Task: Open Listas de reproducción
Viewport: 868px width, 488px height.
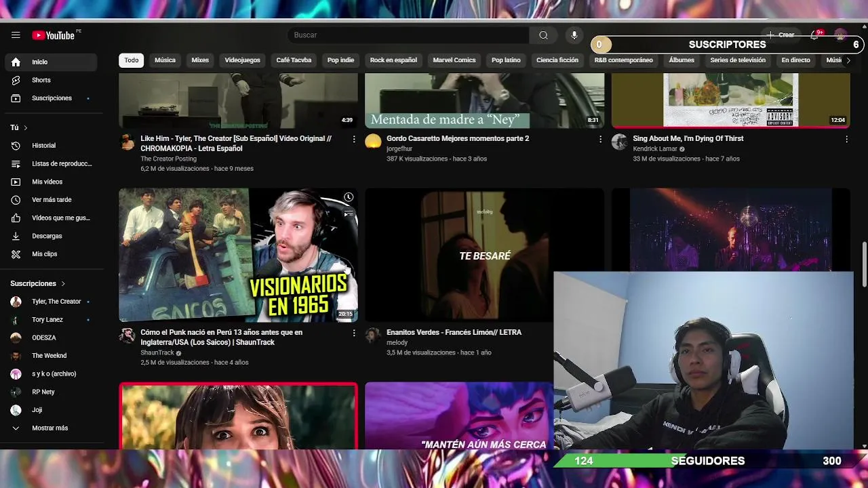Action: pyautogui.click(x=51, y=164)
